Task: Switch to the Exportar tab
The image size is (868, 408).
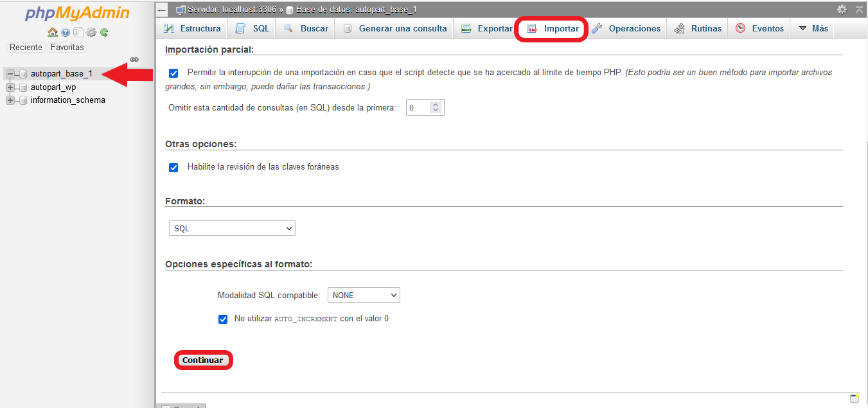Action: coord(487,29)
